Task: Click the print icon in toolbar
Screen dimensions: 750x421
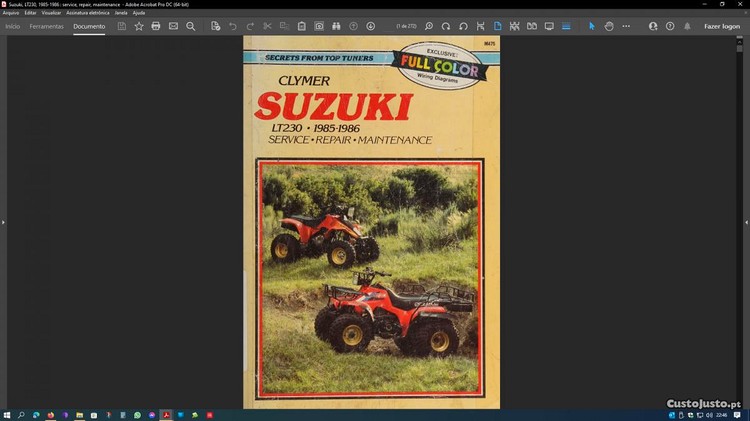Action: point(156,26)
